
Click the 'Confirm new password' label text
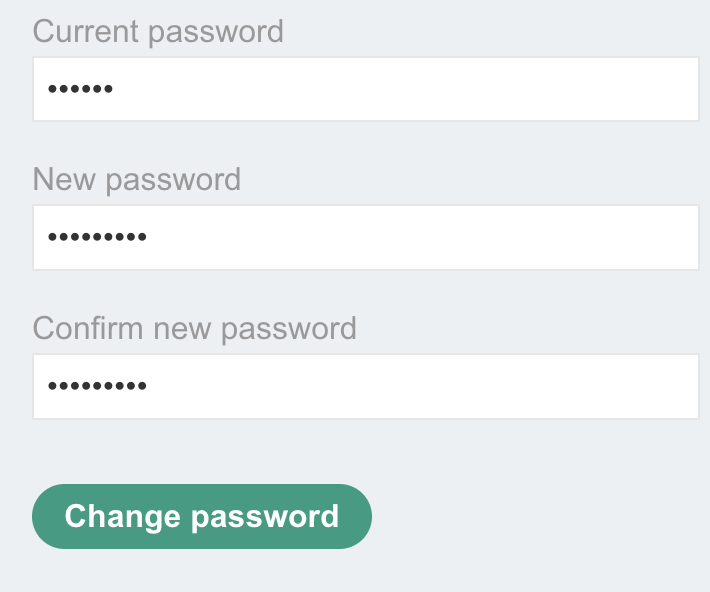pos(195,328)
